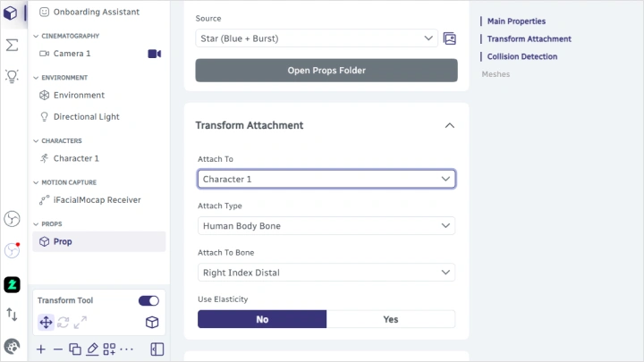Turn off the Transform Tool switch
Viewport: 644px width, 362px height.
click(x=148, y=301)
